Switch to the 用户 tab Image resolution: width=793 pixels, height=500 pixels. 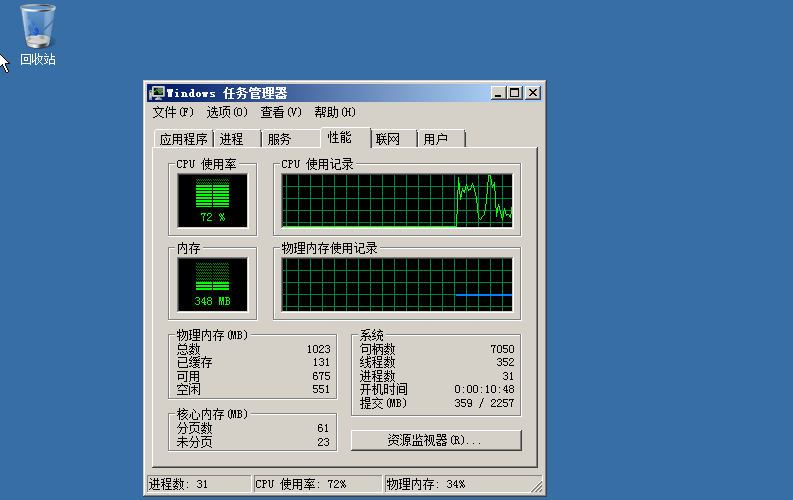point(441,139)
